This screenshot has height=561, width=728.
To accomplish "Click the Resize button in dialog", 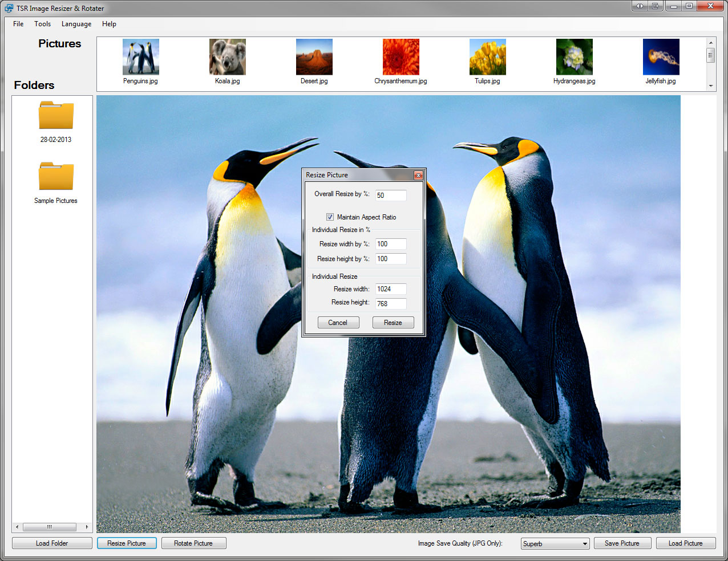I will tap(393, 323).
